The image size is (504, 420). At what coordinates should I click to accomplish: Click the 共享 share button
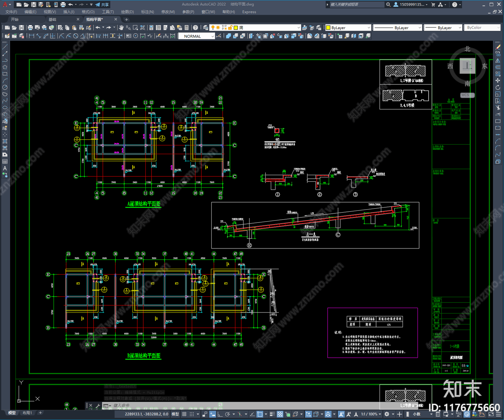[102, 4]
